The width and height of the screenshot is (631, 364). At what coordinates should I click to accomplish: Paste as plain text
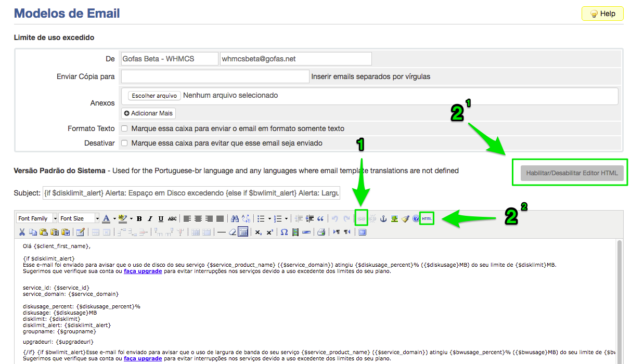55,232
